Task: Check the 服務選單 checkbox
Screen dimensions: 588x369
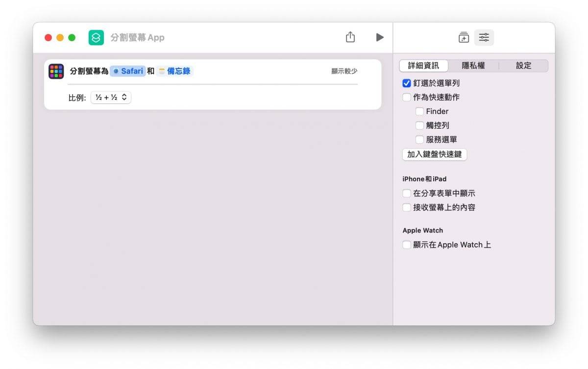Action: (419, 139)
